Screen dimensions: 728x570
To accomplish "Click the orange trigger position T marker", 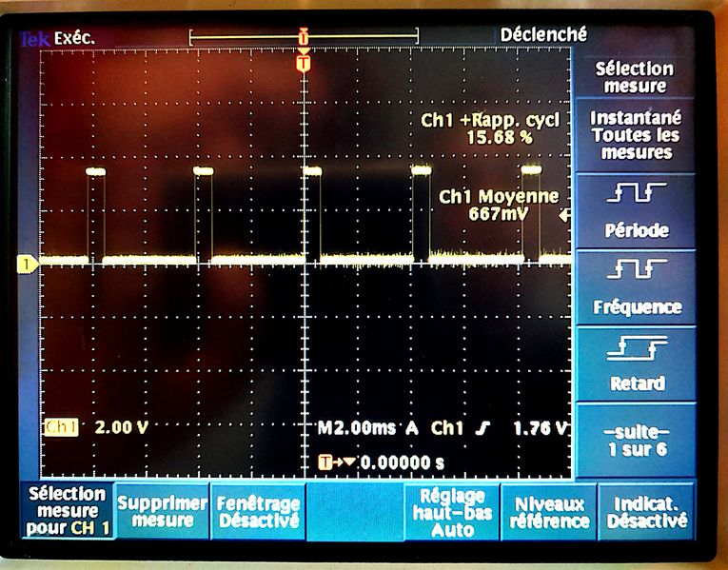I will [x=304, y=64].
